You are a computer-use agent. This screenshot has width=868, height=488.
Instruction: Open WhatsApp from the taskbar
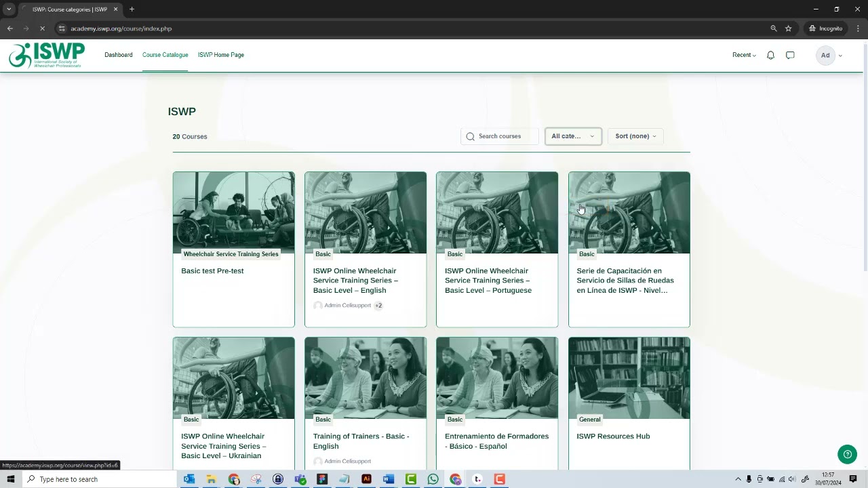click(433, 479)
